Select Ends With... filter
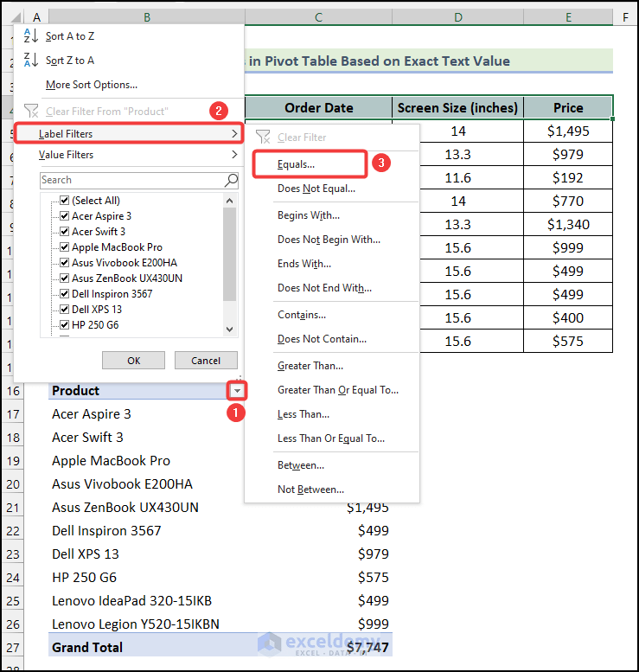 [304, 264]
